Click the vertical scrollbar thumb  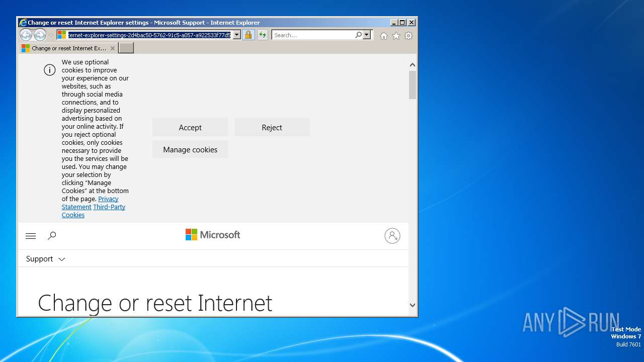413,84
